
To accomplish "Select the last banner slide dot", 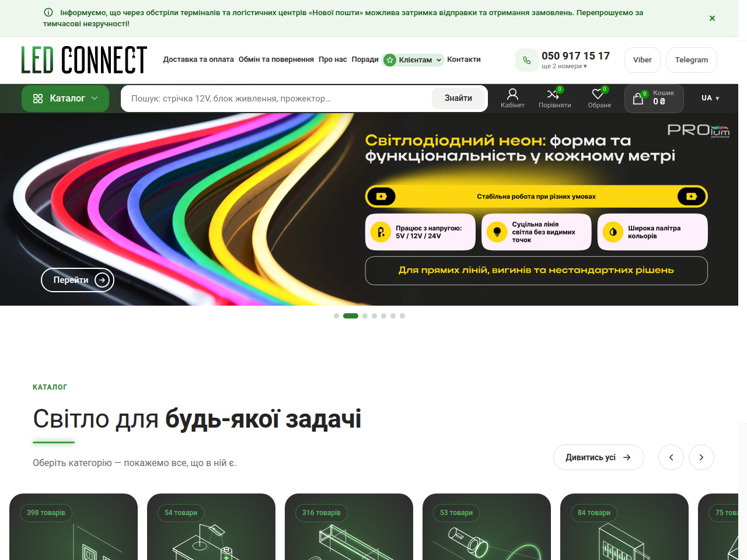I will (402, 316).
